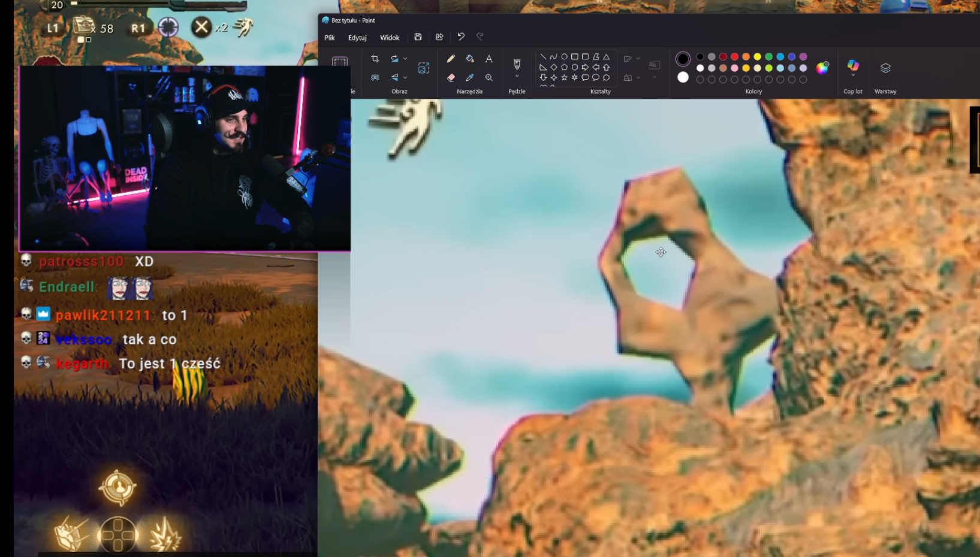Click the Magnifier zoom tool
The height and width of the screenshot is (557, 980).
(489, 77)
